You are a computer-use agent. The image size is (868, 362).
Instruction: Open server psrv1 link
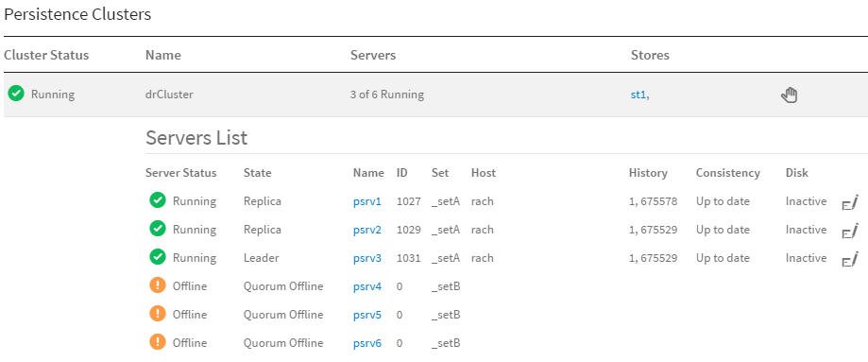coord(367,201)
